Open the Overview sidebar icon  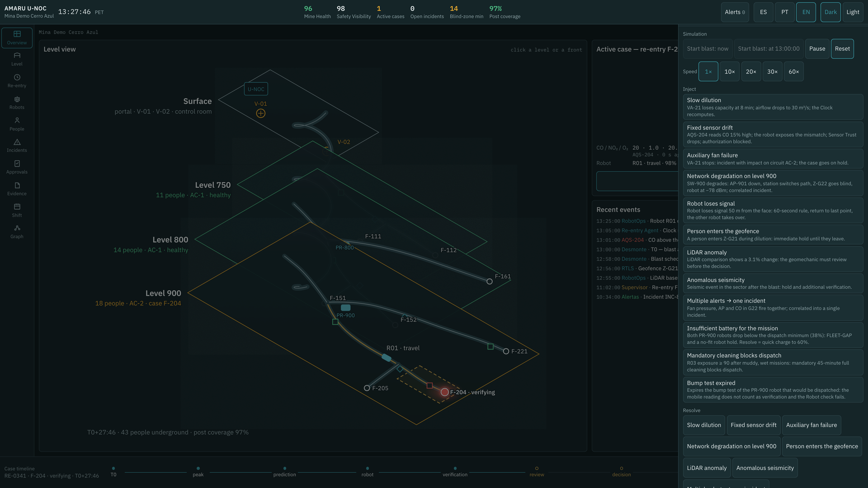pos(17,38)
